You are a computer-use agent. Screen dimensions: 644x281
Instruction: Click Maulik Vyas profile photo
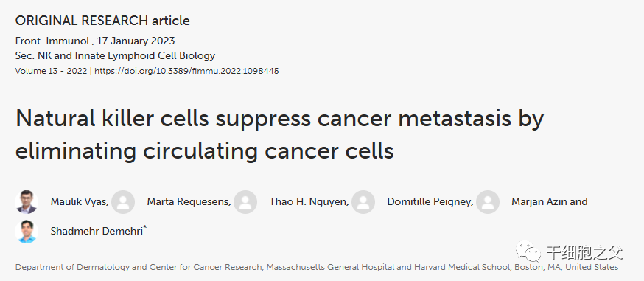(x=27, y=201)
